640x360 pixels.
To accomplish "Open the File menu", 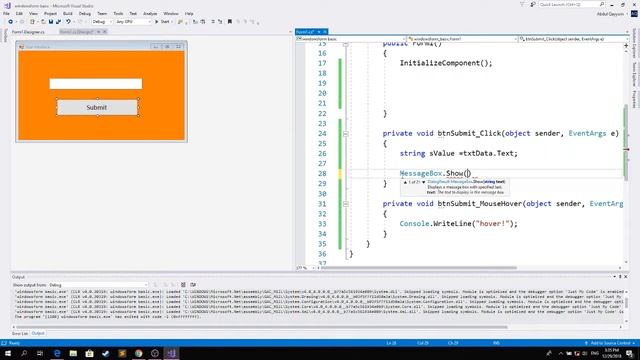I will pyautogui.click(x=7, y=13).
